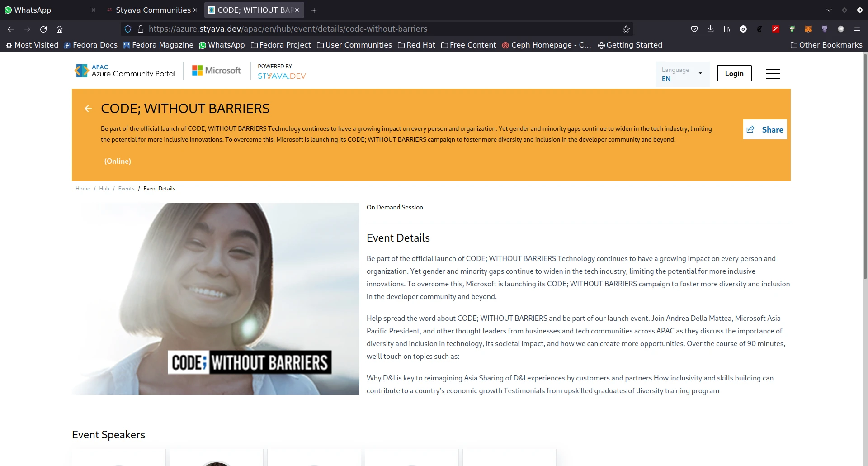
Task: Open Red Hat bookmark folder
Action: click(416, 45)
